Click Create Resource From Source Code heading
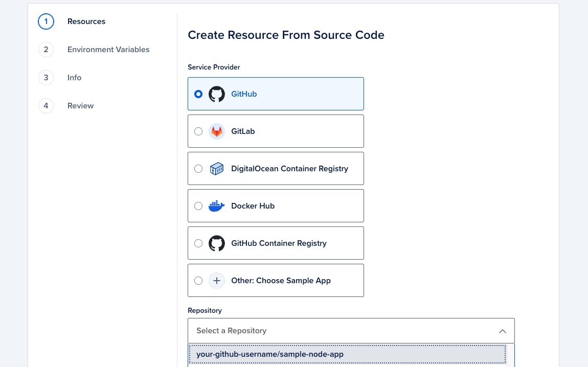588x367 pixels. coord(286,35)
